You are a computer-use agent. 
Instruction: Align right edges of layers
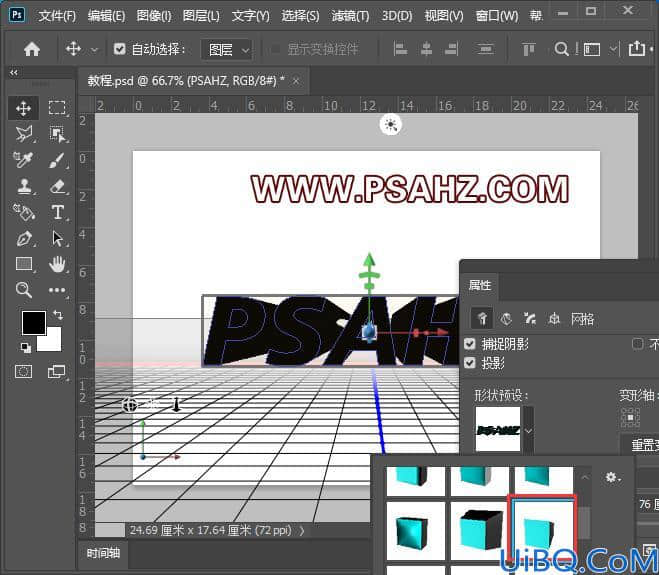[x=451, y=49]
